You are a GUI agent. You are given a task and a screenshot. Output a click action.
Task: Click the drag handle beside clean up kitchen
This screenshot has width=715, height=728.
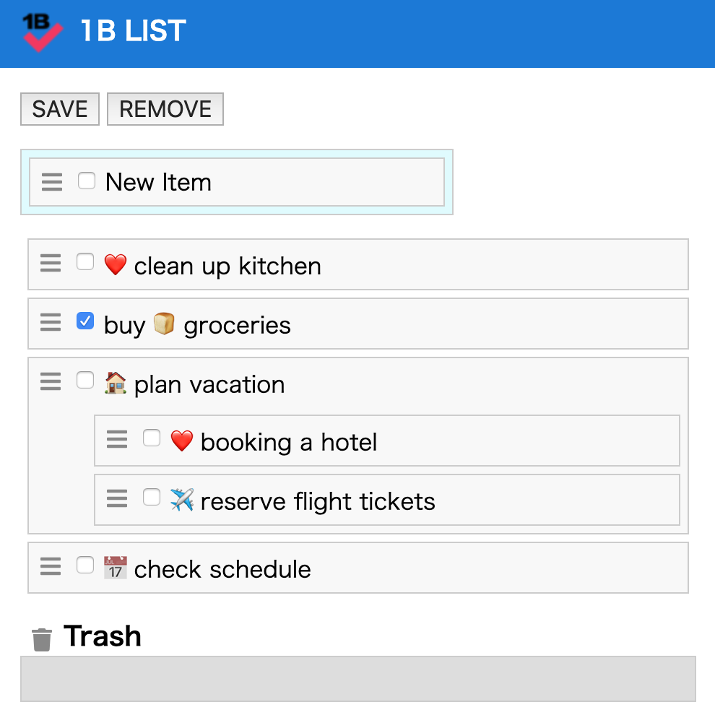[50, 264]
